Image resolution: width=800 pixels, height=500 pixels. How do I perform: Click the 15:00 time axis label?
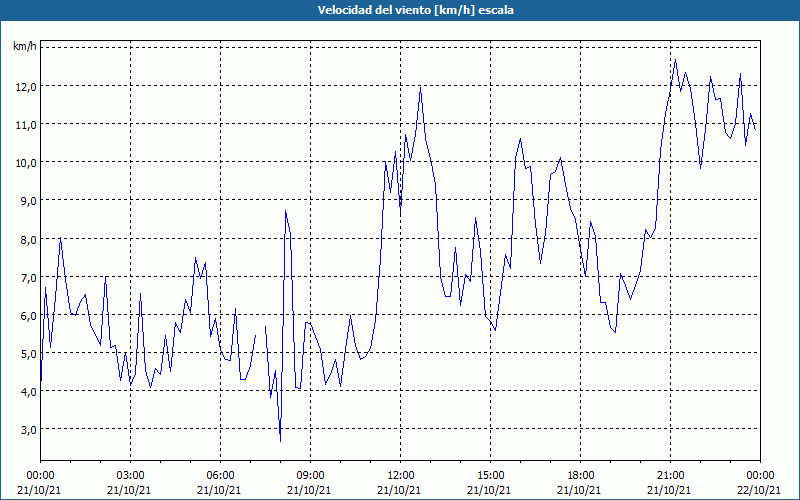pyautogui.click(x=490, y=476)
